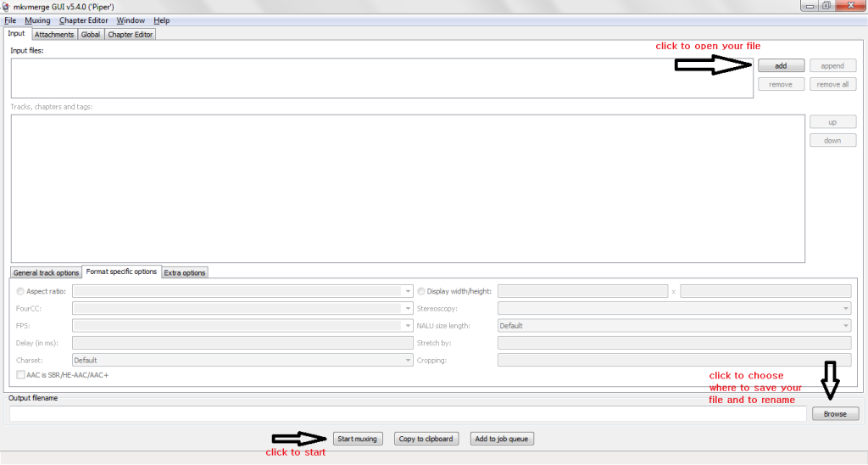Open the File menu

click(10, 20)
